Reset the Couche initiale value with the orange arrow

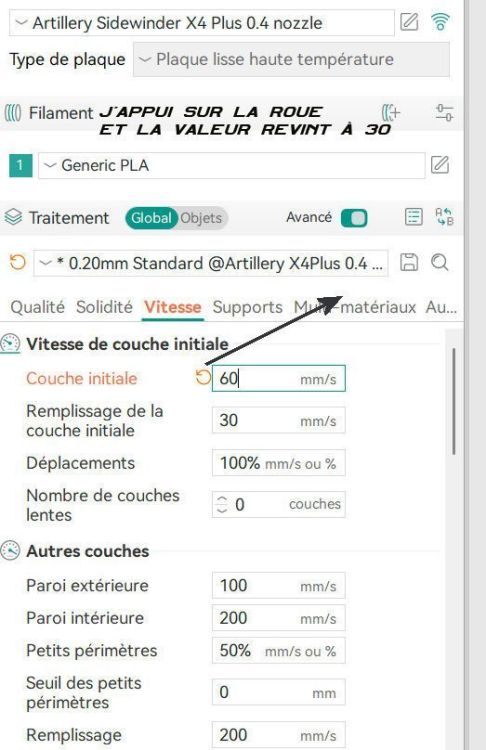point(203,377)
